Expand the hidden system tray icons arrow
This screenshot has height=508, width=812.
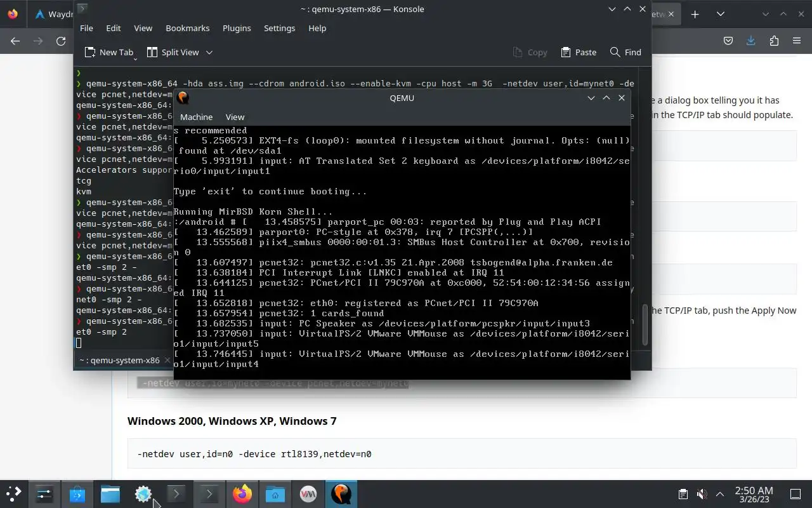click(x=720, y=494)
